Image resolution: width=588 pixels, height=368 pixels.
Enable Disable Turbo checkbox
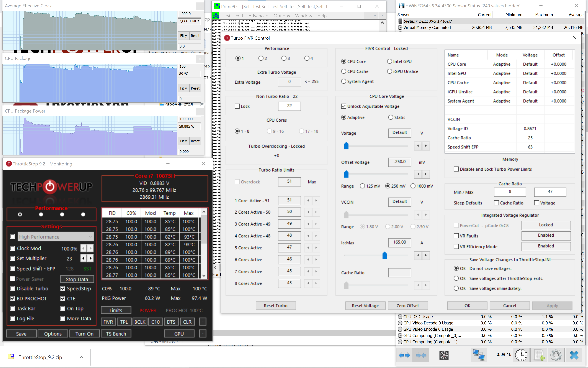12,288
